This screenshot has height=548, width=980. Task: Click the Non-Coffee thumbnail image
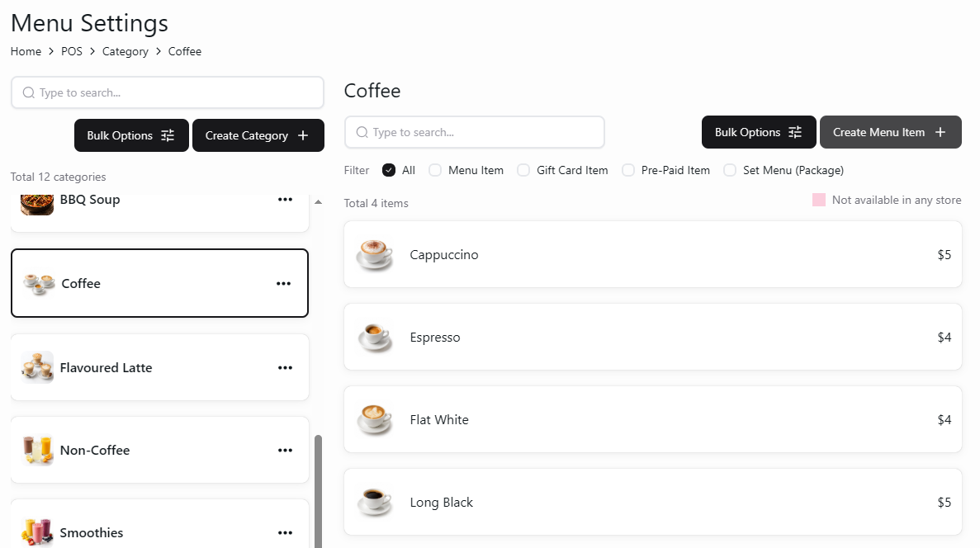pyautogui.click(x=37, y=450)
